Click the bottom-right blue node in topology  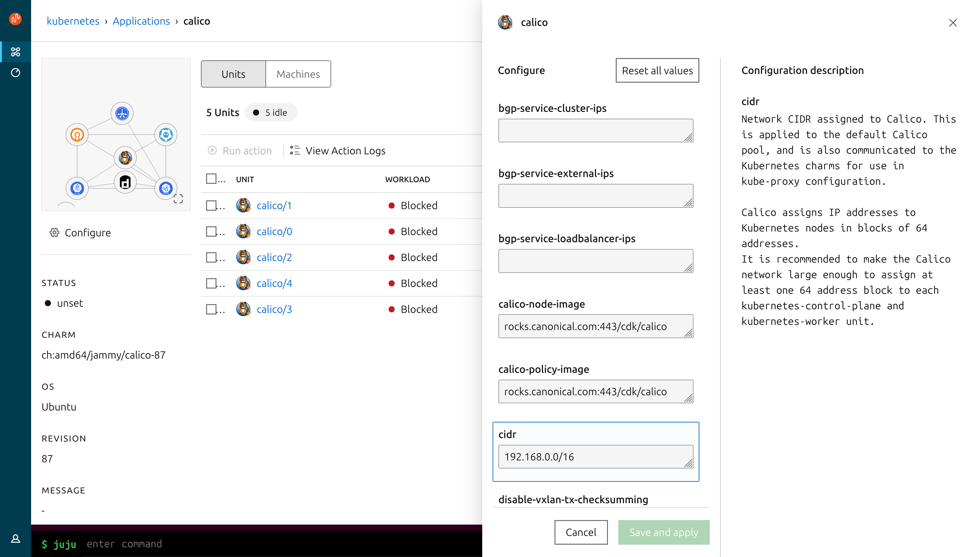tap(166, 188)
